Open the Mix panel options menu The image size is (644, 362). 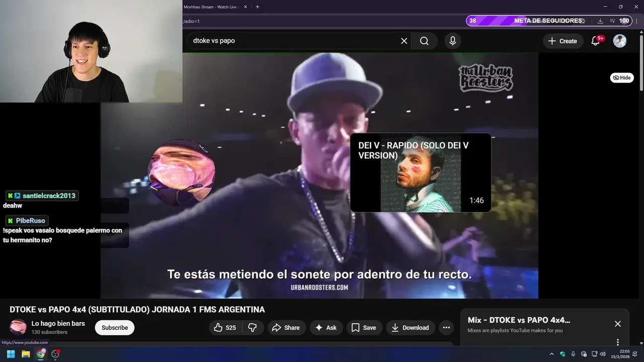[x=618, y=342]
